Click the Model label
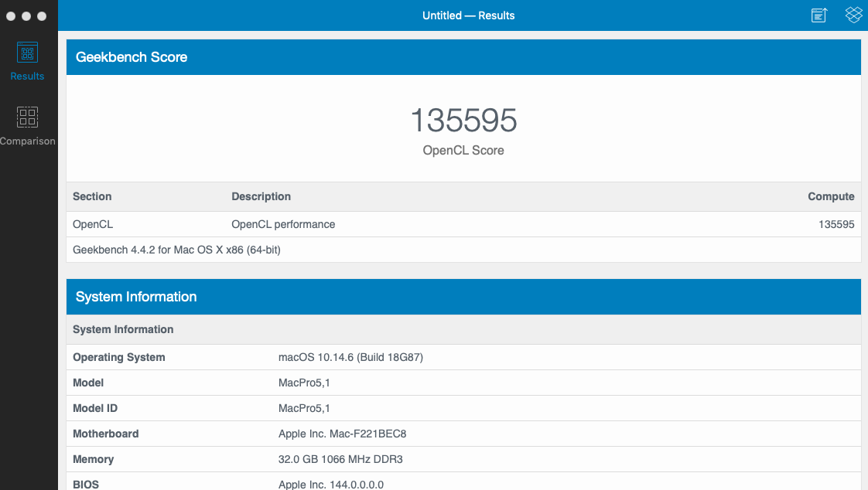Screen dimensions: 868x490 [x=88, y=383]
